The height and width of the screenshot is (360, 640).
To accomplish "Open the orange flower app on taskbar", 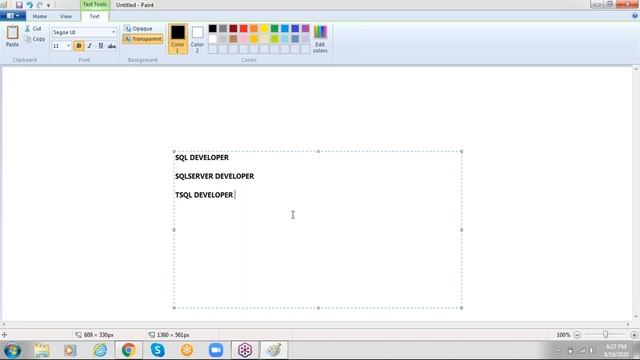I will 187,350.
